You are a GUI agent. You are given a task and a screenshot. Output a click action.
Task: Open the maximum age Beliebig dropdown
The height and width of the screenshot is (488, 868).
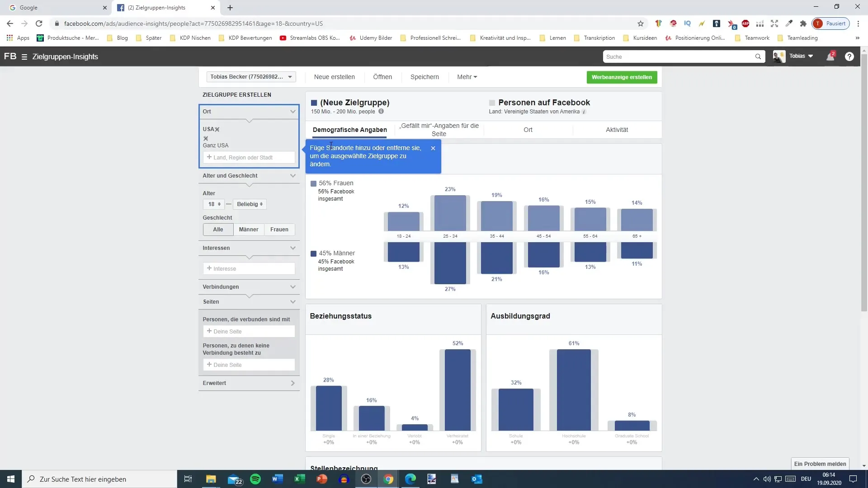click(250, 204)
